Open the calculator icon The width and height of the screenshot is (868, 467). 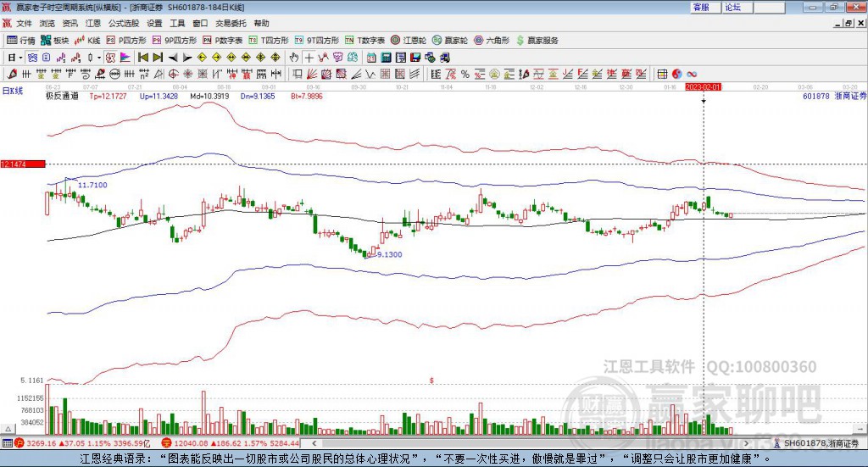386,58
